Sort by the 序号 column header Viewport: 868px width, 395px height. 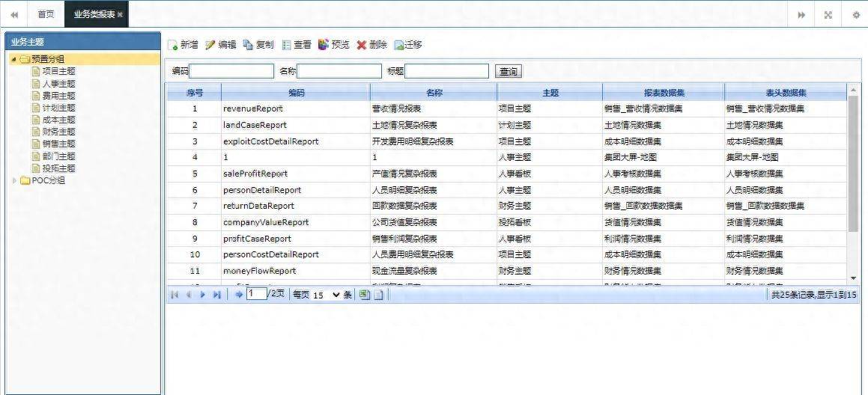click(194, 93)
